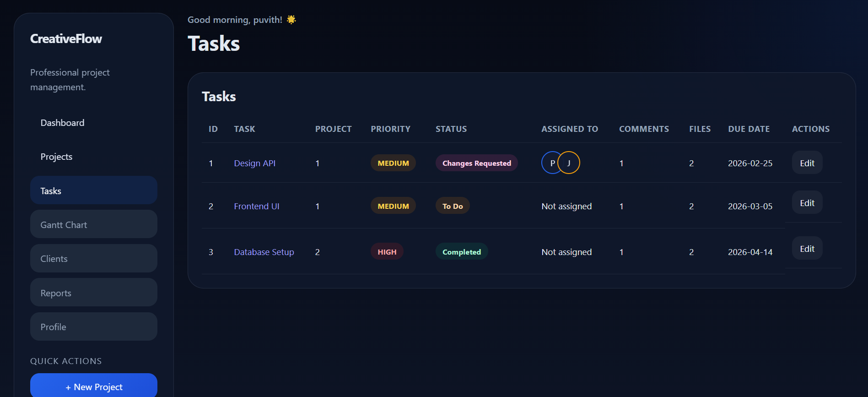This screenshot has height=397, width=868.
Task: Click the P assignee avatar for Design API
Action: (x=551, y=163)
